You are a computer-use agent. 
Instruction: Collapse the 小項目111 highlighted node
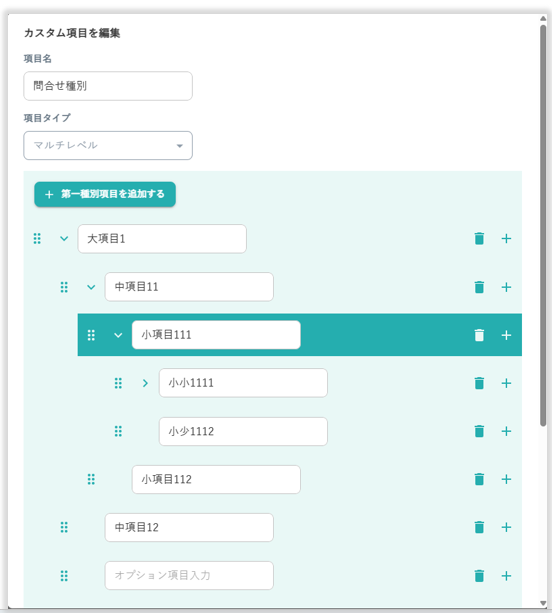point(118,335)
